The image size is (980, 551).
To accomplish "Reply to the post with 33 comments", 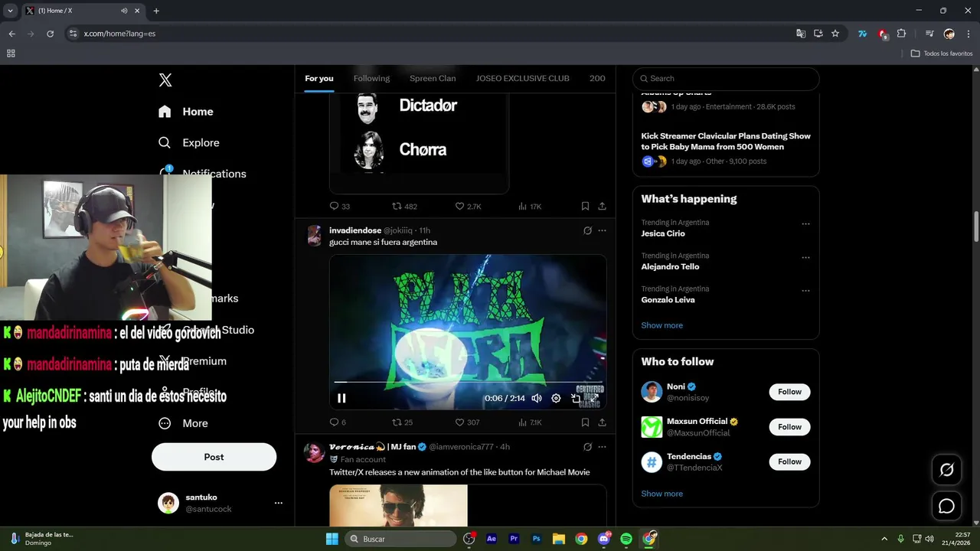I will point(339,207).
